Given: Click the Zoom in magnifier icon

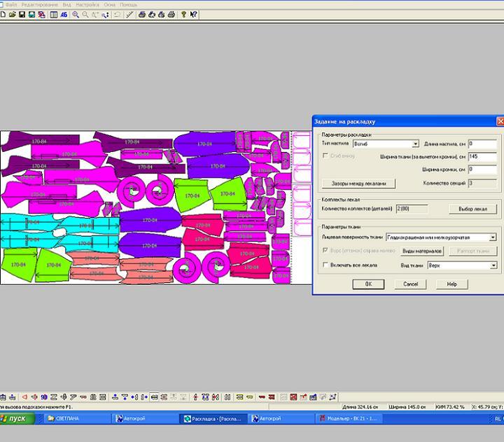Looking at the screenshot, I should pos(76,14).
